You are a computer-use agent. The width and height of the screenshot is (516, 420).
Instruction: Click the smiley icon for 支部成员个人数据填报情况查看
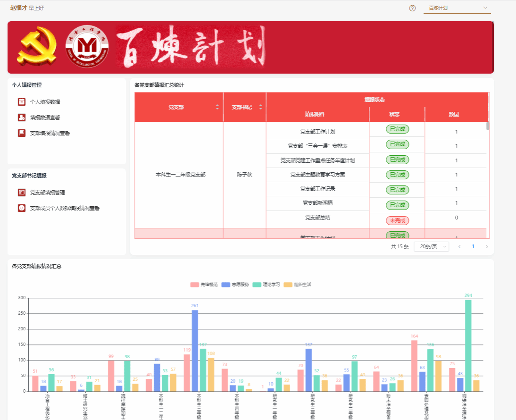pos(22,208)
